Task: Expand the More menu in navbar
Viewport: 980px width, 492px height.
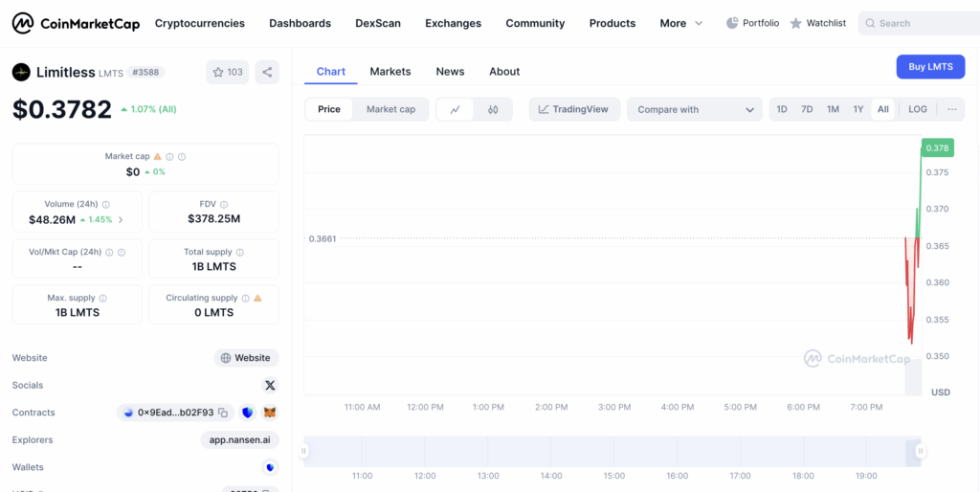Action: pyautogui.click(x=681, y=23)
